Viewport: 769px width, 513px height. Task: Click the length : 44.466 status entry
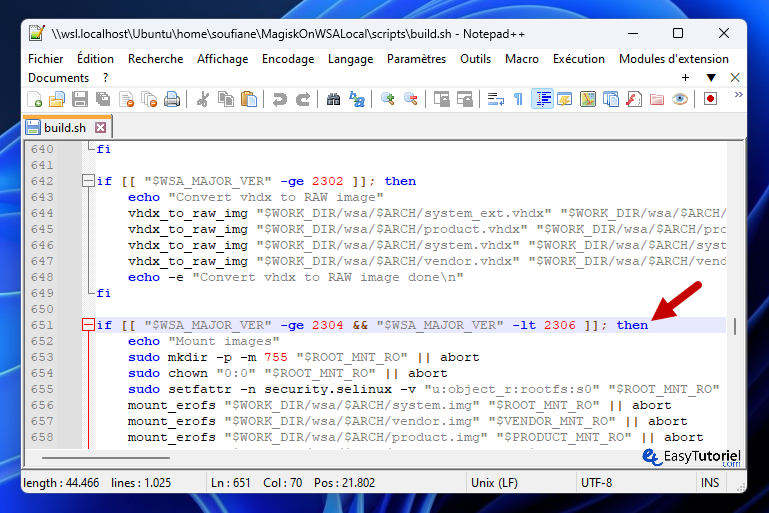point(61,483)
